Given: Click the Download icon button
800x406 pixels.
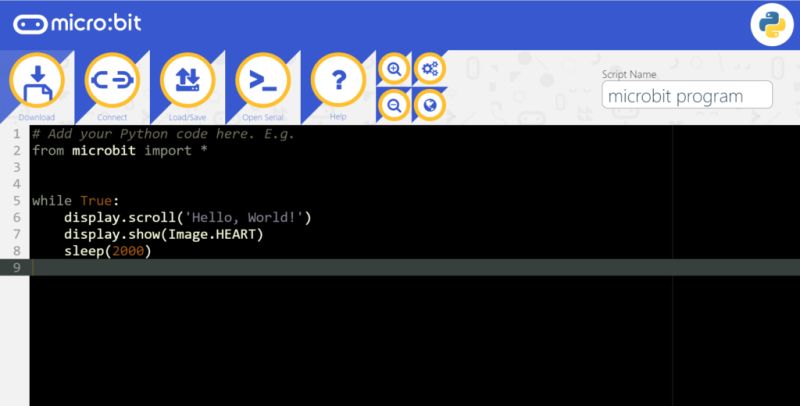Looking at the screenshot, I should click(x=37, y=80).
